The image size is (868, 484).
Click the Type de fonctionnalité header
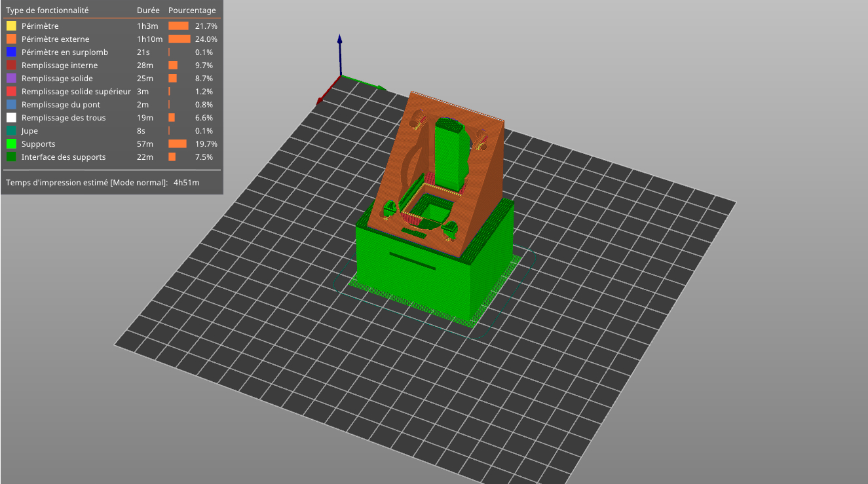tap(47, 10)
